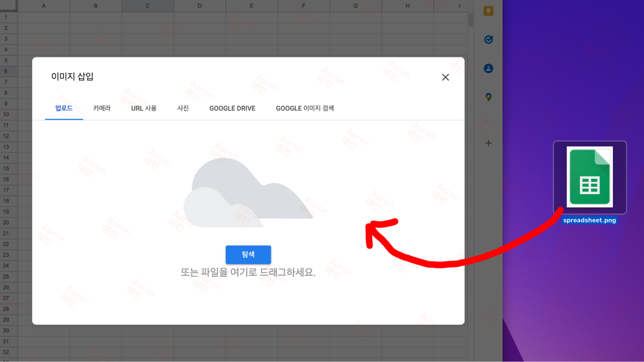Image resolution: width=644 pixels, height=362 pixels.
Task: Select row 3 header
Action: [6, 39]
